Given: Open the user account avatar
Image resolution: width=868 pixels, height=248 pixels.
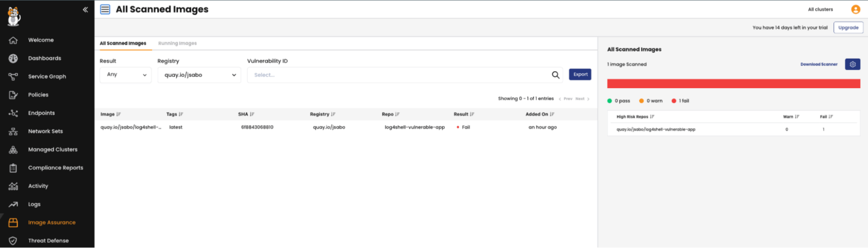Looking at the screenshot, I should [x=856, y=9].
